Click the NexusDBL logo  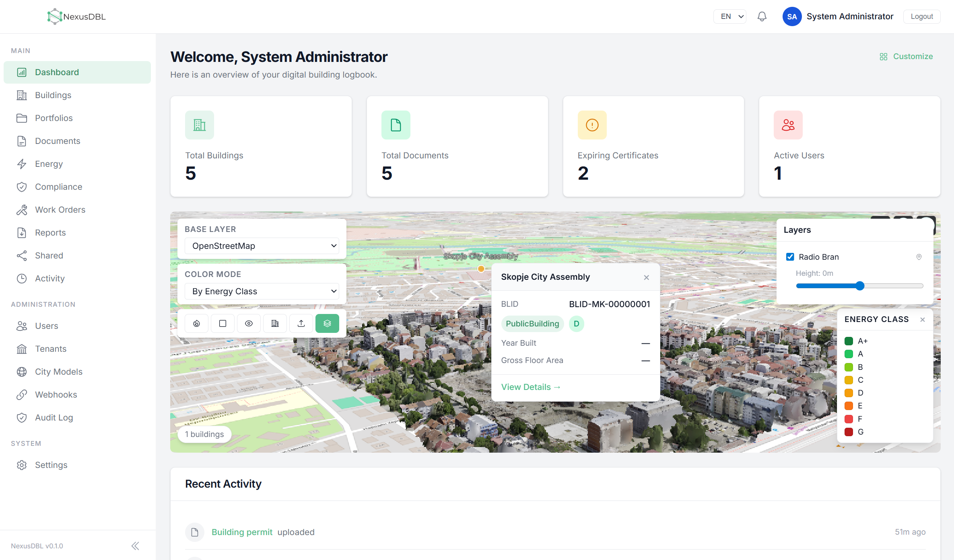point(76,16)
